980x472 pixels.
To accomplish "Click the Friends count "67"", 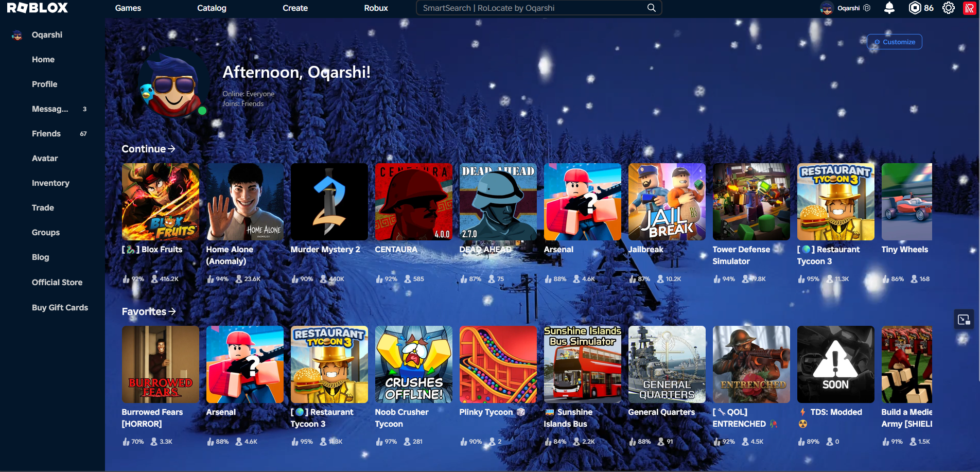I will [x=83, y=134].
